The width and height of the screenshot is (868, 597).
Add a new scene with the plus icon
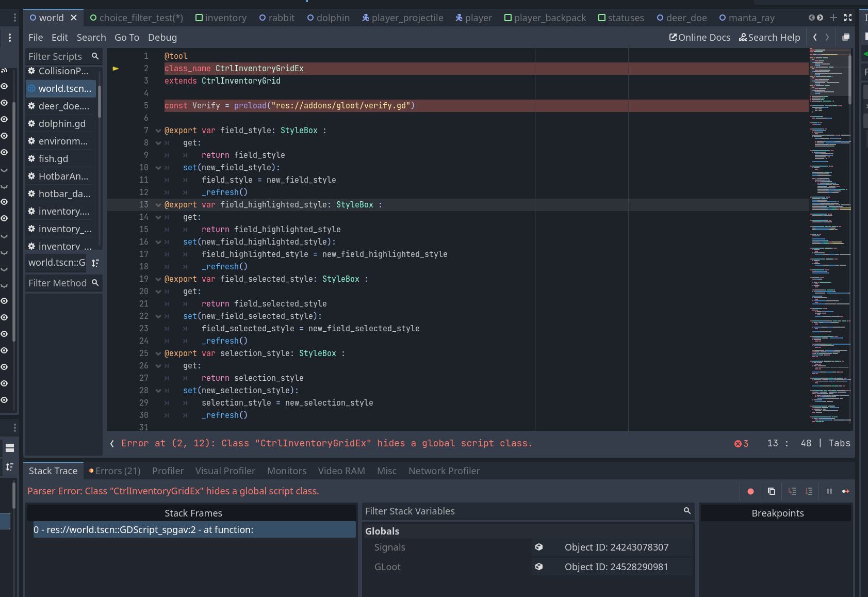[832, 17]
